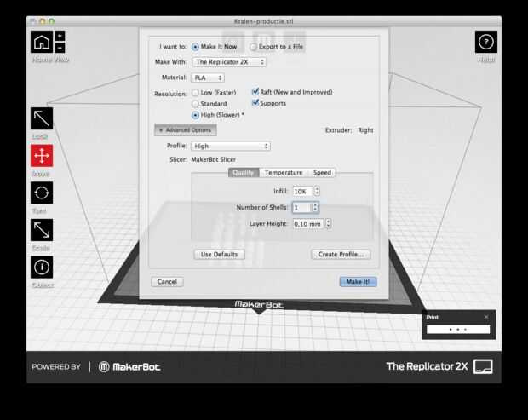Uncheck the Supports checkbox
The width and height of the screenshot is (528, 420).
pos(255,103)
